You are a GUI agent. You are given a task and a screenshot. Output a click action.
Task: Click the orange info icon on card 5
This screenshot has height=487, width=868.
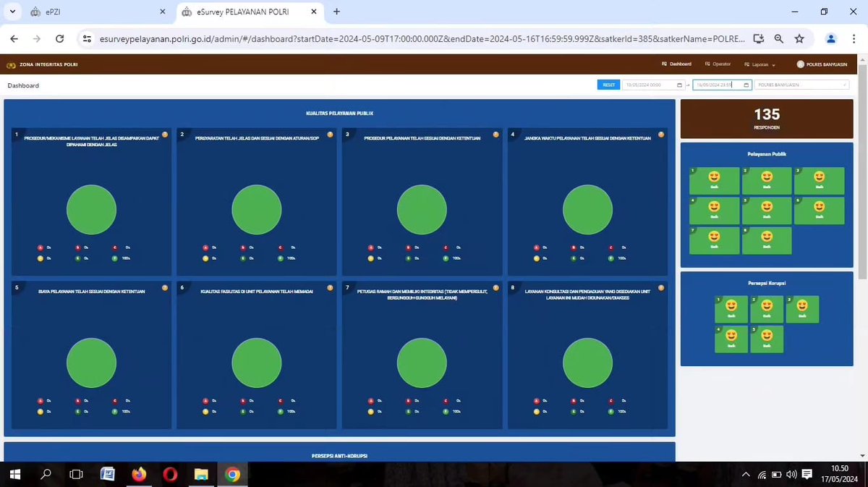[165, 287]
